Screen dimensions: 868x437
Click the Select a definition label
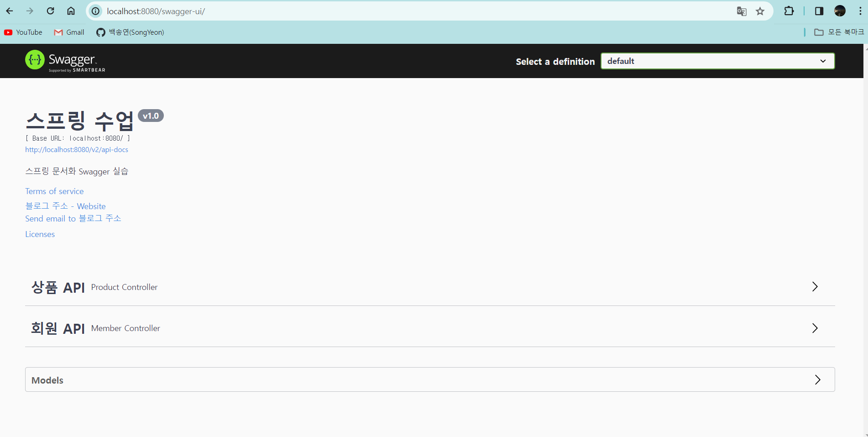[x=555, y=62]
